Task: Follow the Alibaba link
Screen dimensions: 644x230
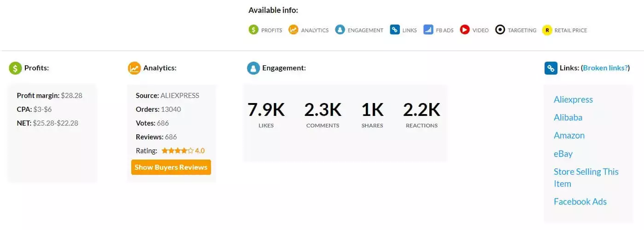Action: point(568,117)
